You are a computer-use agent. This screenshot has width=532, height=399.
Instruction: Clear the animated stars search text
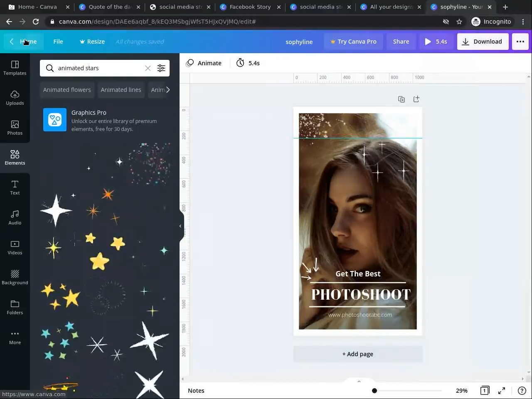148,68
